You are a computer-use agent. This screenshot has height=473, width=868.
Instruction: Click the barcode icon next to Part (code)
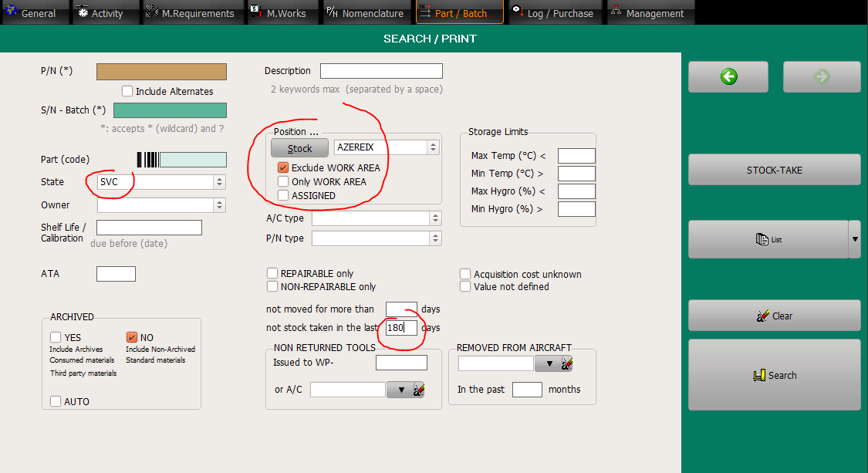click(x=148, y=160)
